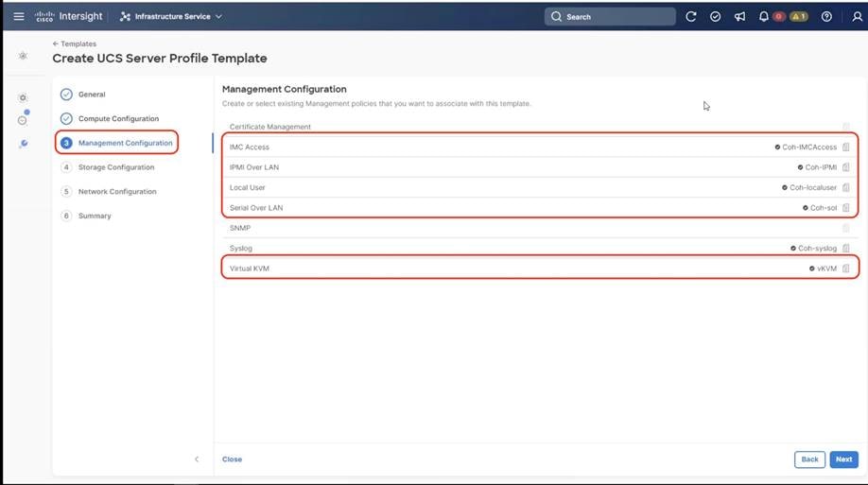Click the Back button
Image resolution: width=868 pixels, height=485 pixels.
coord(809,459)
